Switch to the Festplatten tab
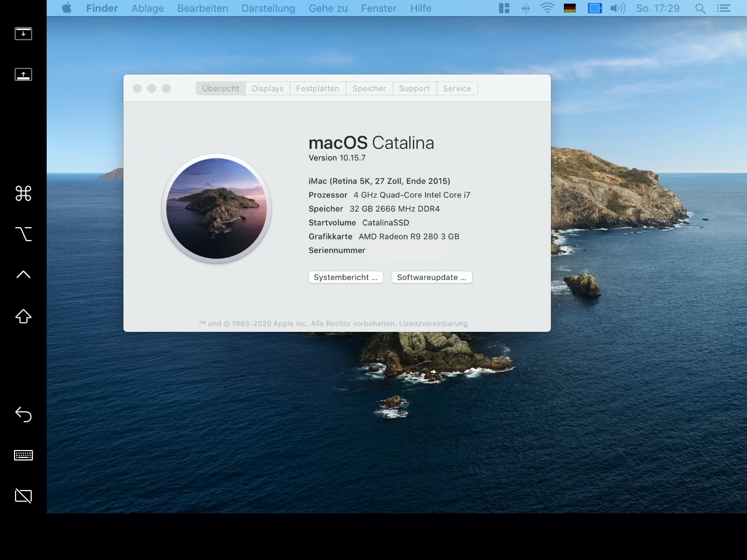The width and height of the screenshot is (747, 560). click(317, 89)
